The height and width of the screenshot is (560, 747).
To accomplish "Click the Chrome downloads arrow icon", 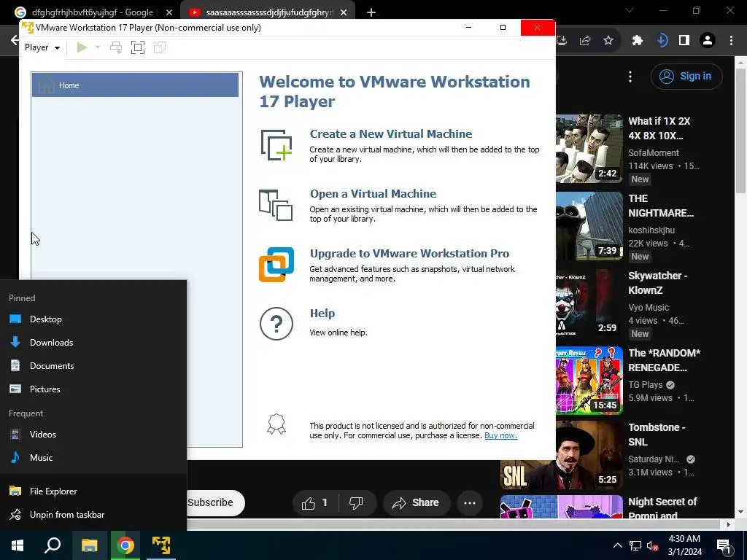I will pyautogui.click(x=662, y=41).
